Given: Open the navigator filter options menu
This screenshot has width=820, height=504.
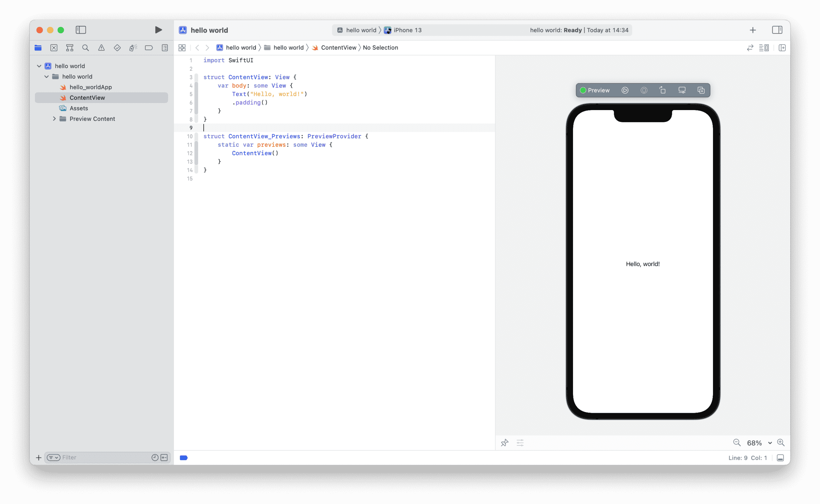Looking at the screenshot, I should (x=53, y=458).
